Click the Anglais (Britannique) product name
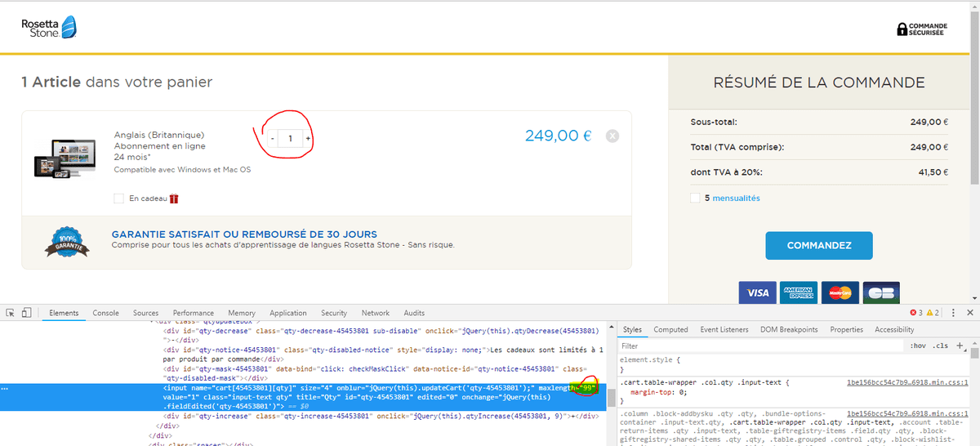The width and height of the screenshot is (980, 446). [159, 135]
